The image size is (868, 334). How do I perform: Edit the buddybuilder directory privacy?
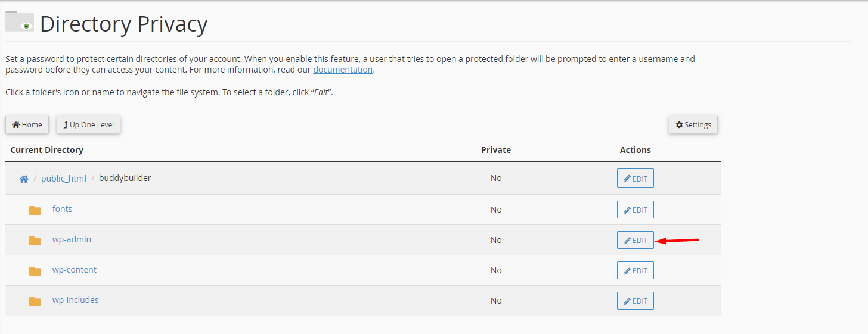(635, 179)
